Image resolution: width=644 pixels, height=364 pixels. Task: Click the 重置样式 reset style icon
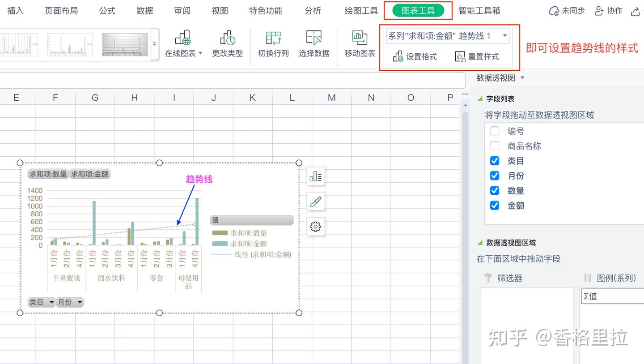[460, 57]
